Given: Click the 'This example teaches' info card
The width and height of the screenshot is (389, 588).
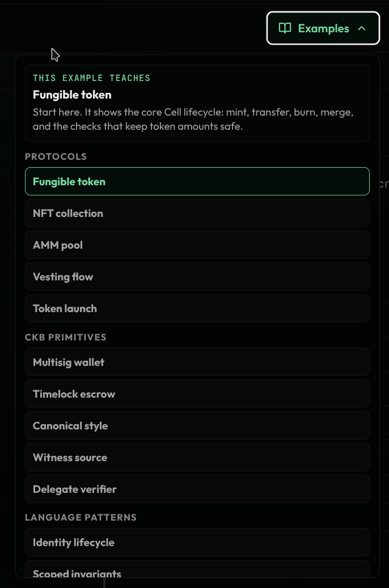Looking at the screenshot, I should click(197, 103).
